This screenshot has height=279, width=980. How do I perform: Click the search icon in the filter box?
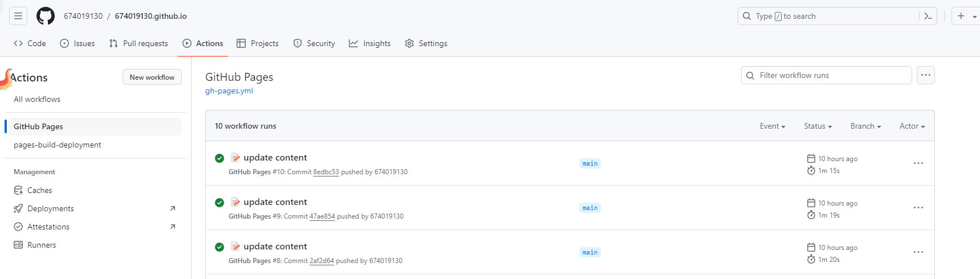click(x=750, y=75)
